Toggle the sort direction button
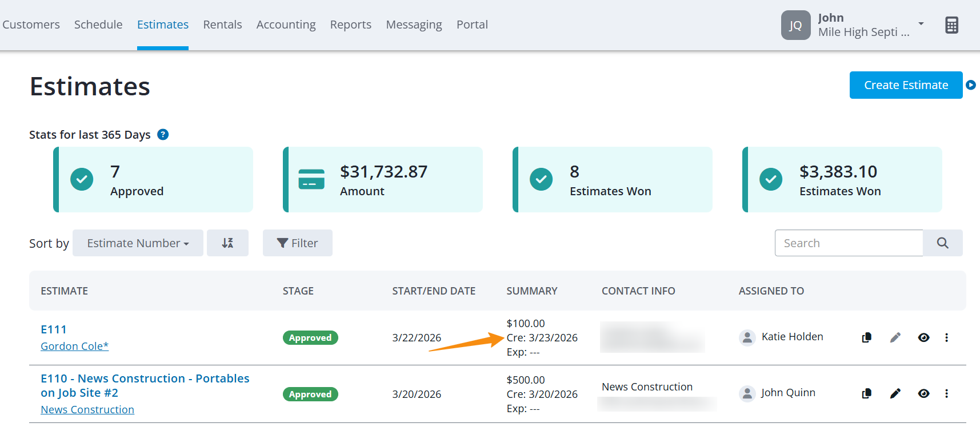 tap(227, 243)
